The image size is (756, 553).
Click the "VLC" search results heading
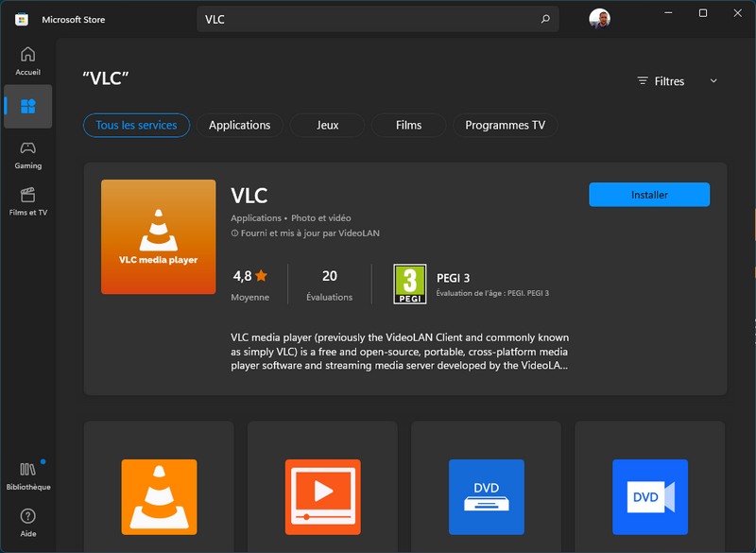106,78
